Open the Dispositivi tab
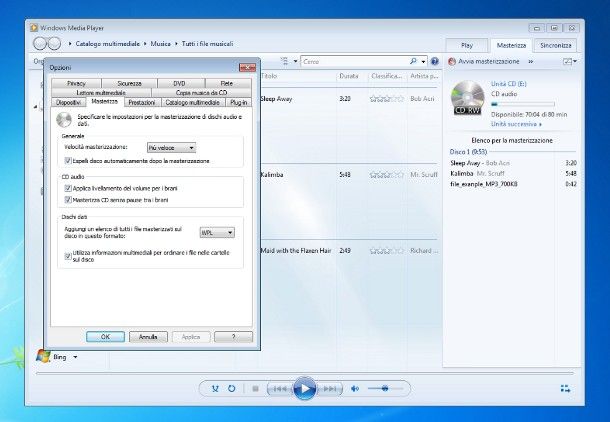Viewport: 610px width, 422px height. [68, 102]
